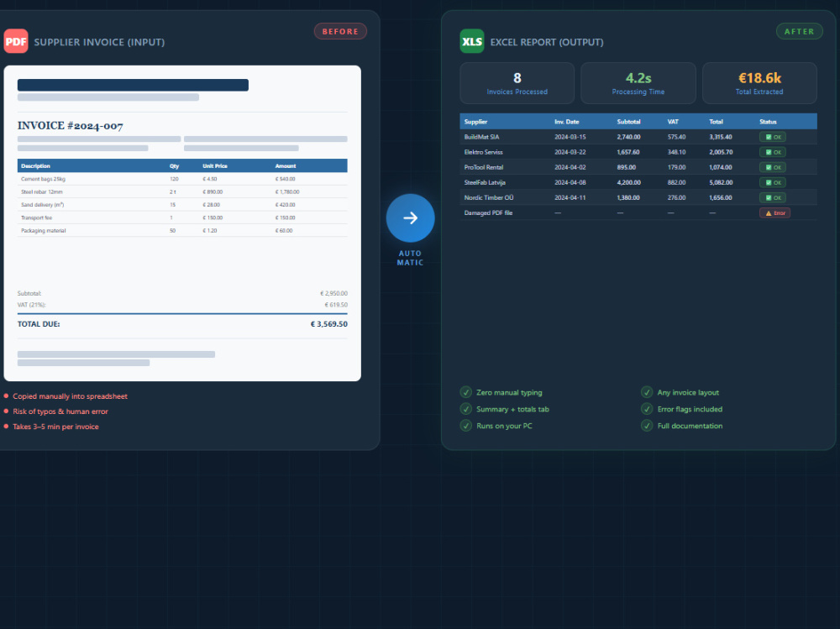Image resolution: width=840 pixels, height=629 pixels.
Task: Click the Subtotal column header in Excel report
Action: [628, 122]
